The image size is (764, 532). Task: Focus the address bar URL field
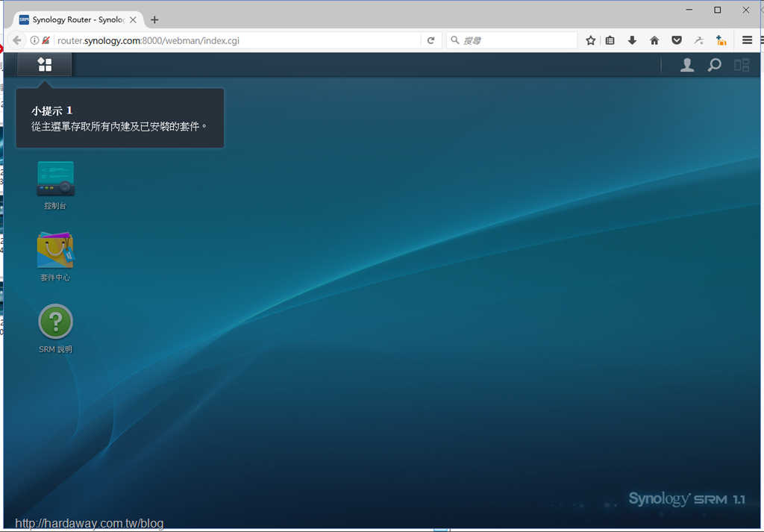point(239,40)
